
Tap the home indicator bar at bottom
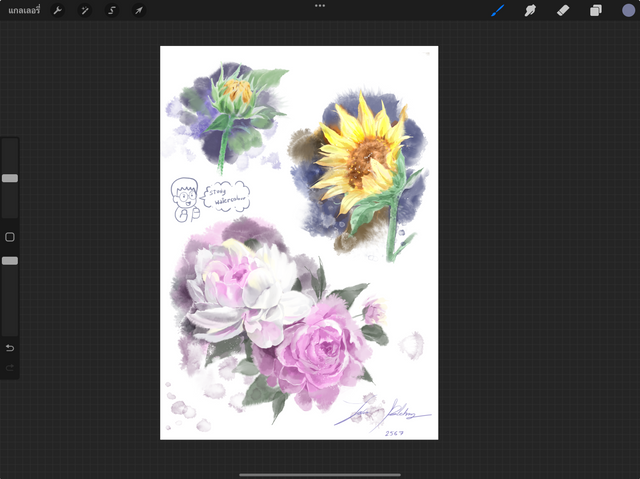click(x=320, y=473)
